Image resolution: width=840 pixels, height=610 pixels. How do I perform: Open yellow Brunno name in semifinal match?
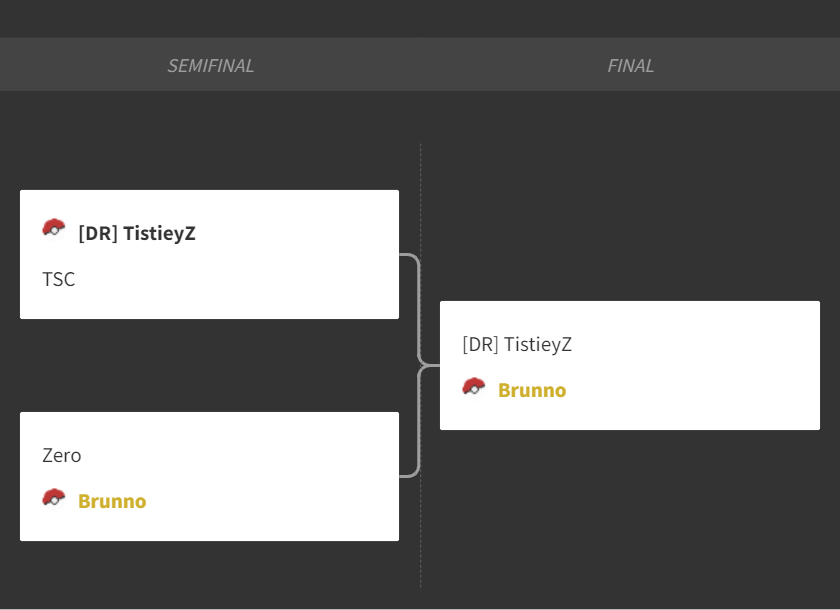click(112, 501)
